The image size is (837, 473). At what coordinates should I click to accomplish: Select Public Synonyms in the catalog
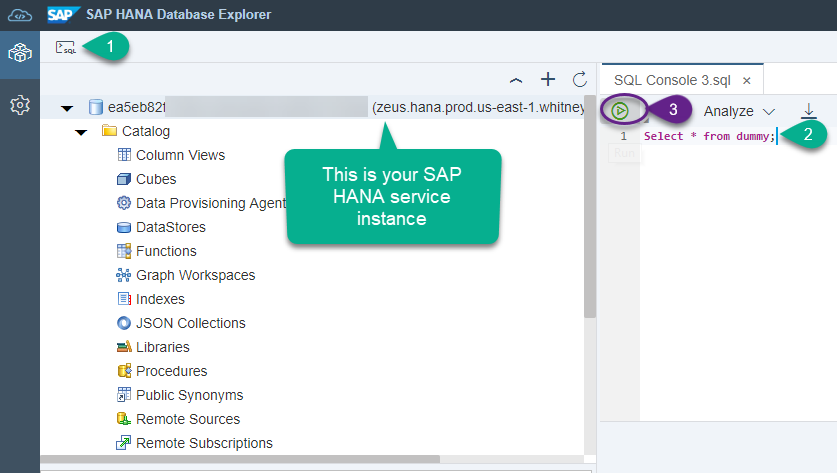pos(189,396)
